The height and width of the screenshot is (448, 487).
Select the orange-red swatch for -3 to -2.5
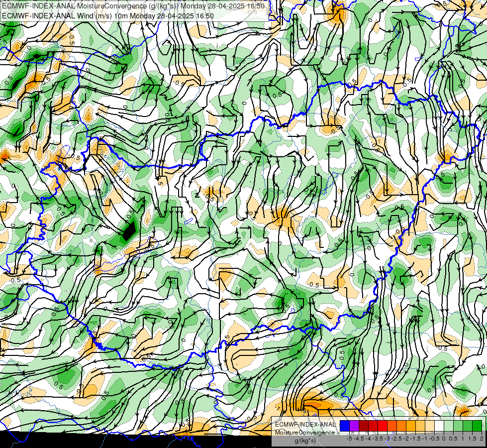[392, 426]
